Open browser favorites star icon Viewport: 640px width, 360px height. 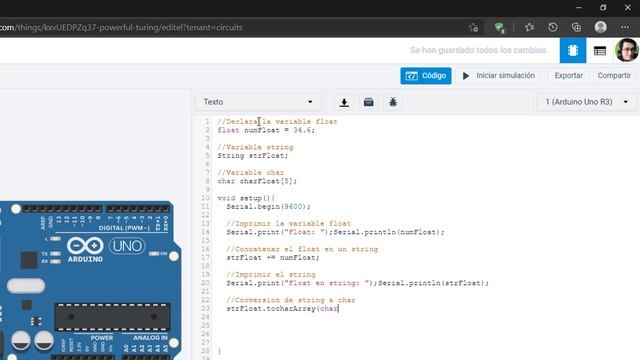pos(529,27)
